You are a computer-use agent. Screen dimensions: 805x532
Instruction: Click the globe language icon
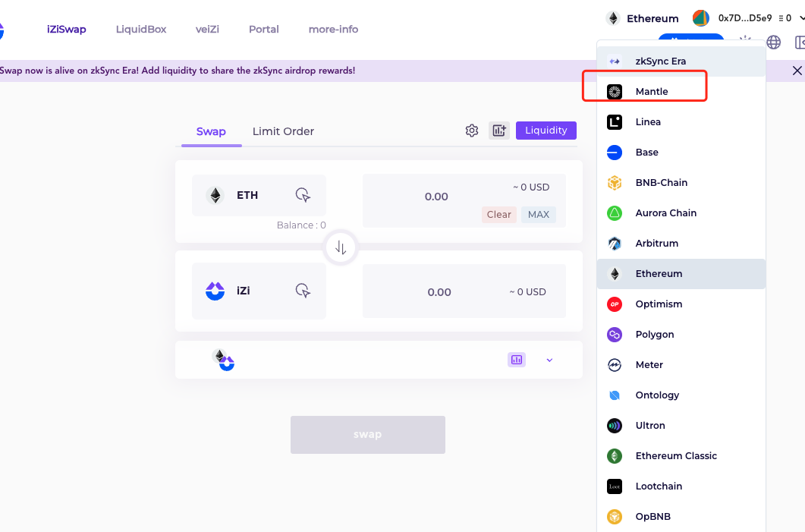tap(774, 42)
